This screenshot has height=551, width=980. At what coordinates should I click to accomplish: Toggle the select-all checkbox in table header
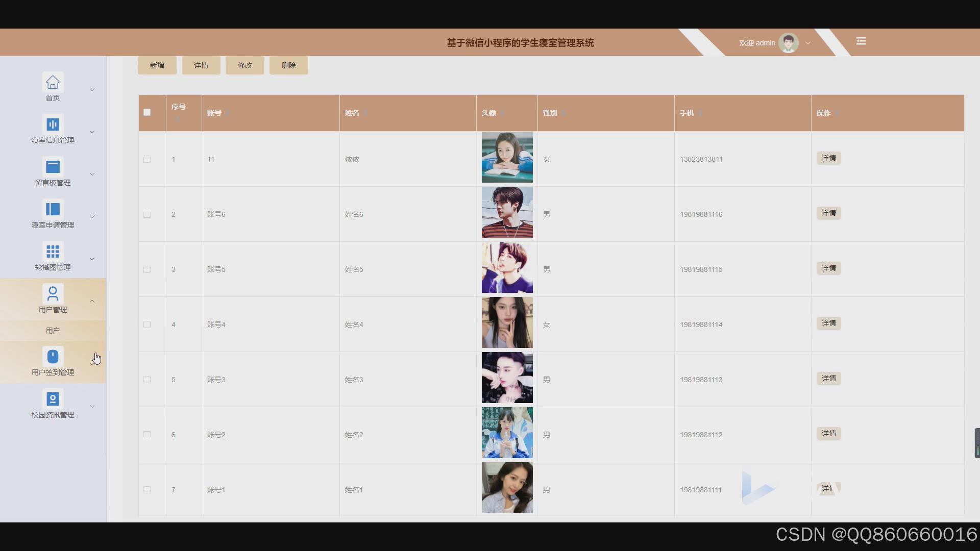point(147,112)
